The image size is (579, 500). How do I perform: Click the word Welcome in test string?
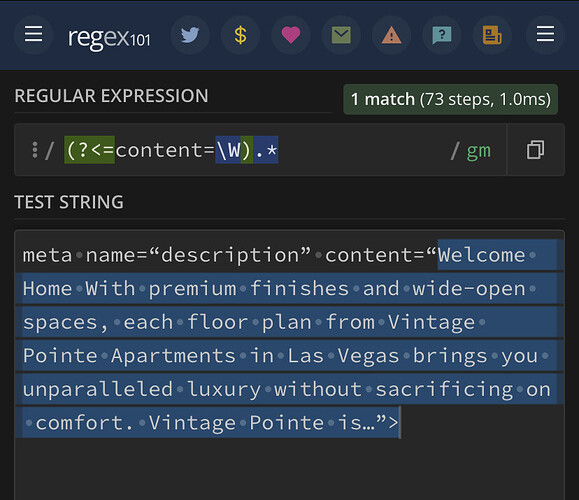[481, 255]
